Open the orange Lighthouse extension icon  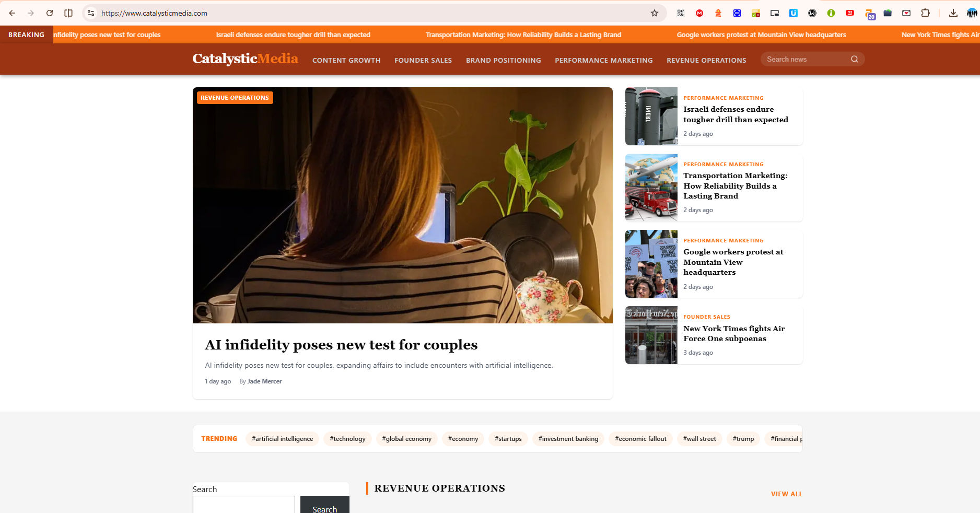click(x=718, y=13)
